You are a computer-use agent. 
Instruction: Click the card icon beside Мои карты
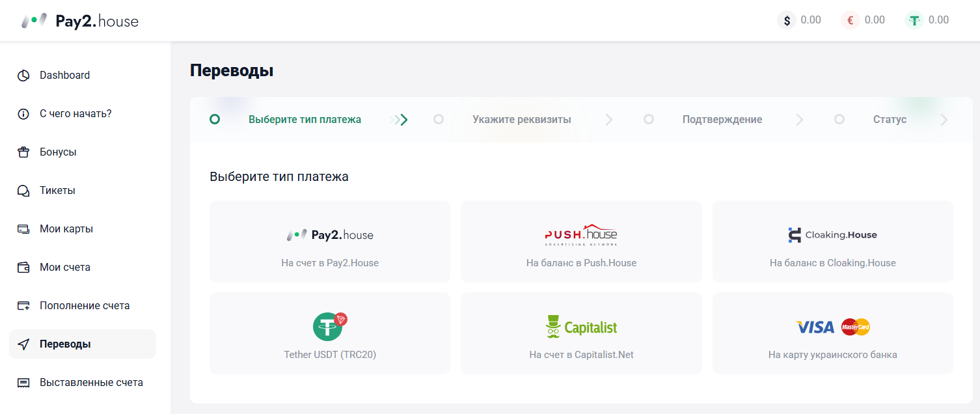tap(23, 229)
